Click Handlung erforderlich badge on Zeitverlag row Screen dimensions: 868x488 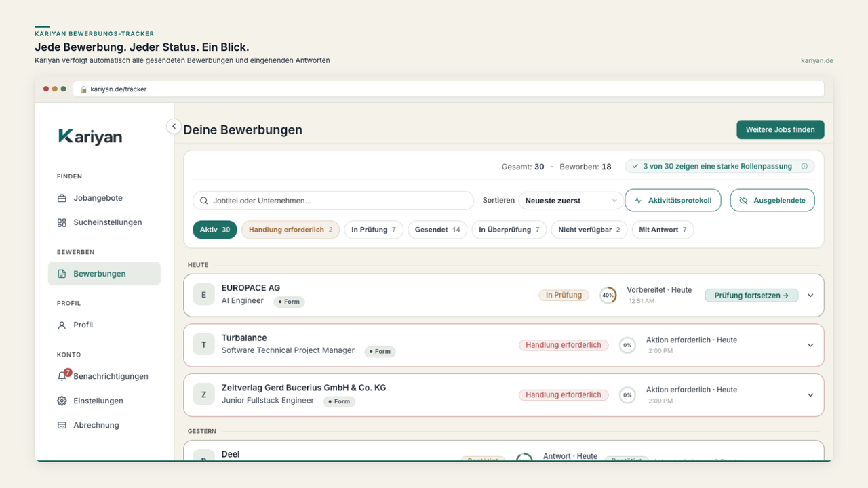click(564, 394)
